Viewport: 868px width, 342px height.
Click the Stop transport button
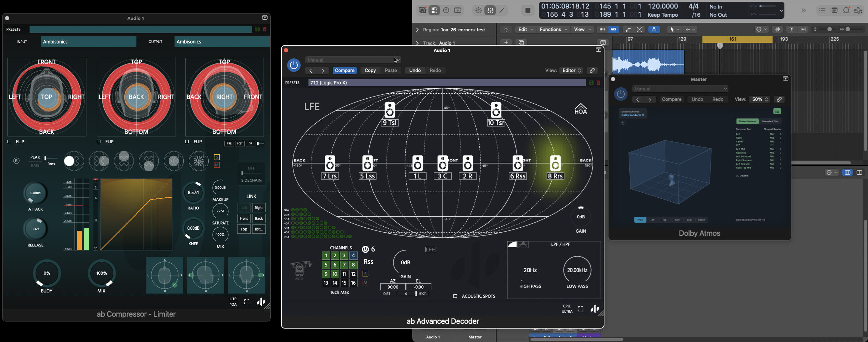tap(528, 10)
